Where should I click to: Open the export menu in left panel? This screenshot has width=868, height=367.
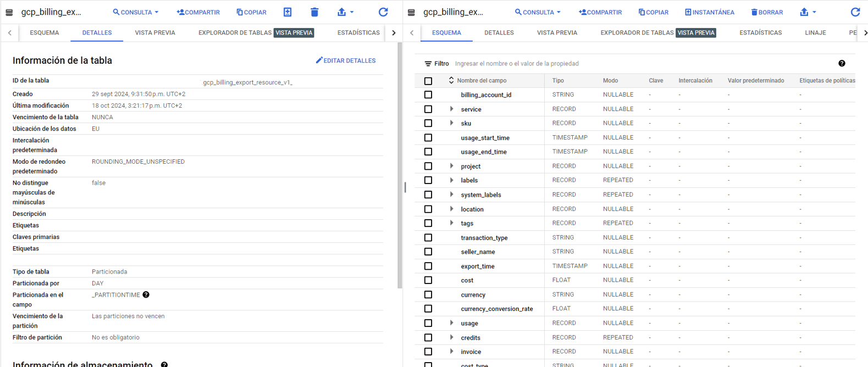point(345,12)
